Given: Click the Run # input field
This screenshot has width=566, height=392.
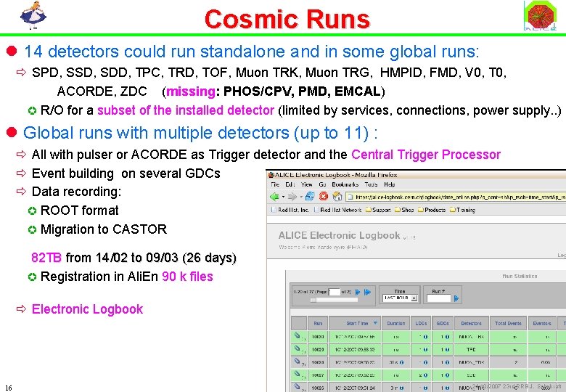Looking at the screenshot, I should click(x=438, y=298).
